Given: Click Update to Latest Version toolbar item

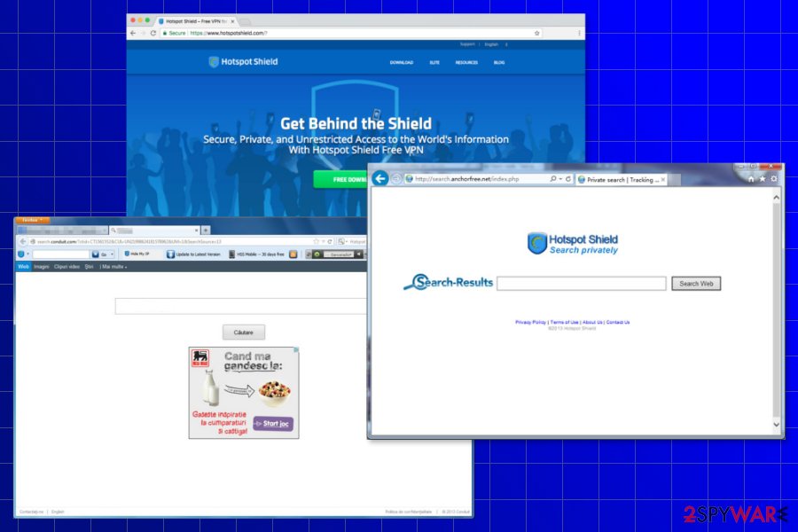Looking at the screenshot, I should (x=194, y=254).
